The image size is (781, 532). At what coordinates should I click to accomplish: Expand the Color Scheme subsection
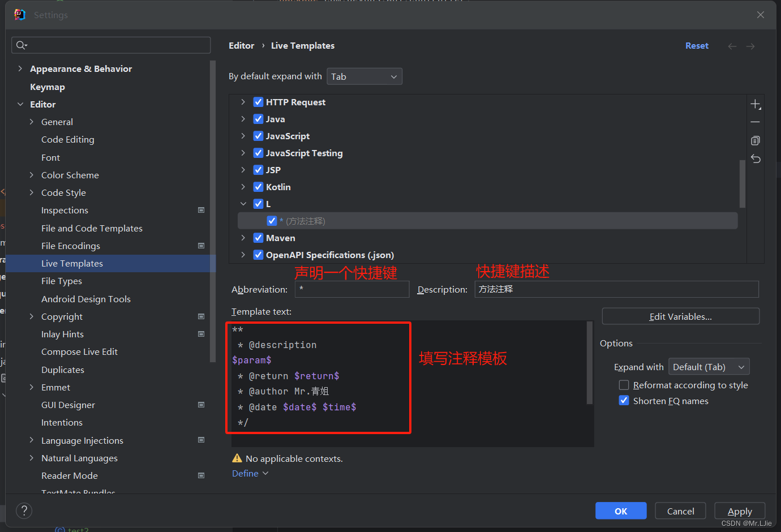(32, 175)
